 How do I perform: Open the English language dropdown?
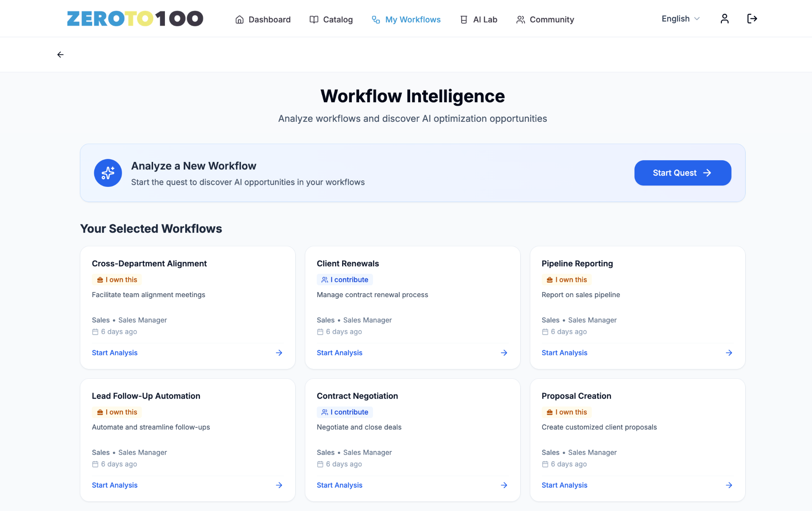click(680, 19)
